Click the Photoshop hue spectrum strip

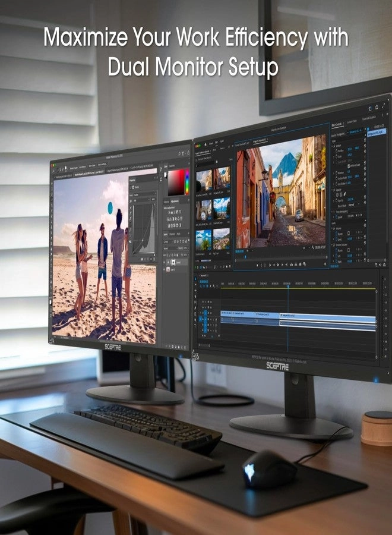(x=186, y=182)
